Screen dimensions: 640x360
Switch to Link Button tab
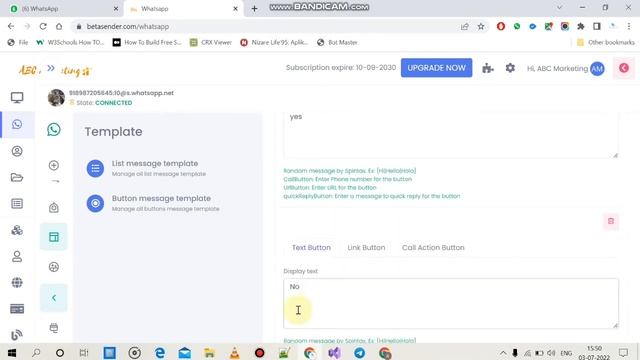tap(366, 247)
